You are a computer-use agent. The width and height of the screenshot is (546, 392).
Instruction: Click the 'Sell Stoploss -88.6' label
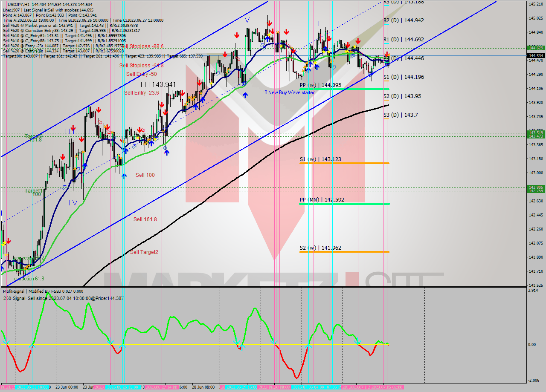click(x=142, y=46)
